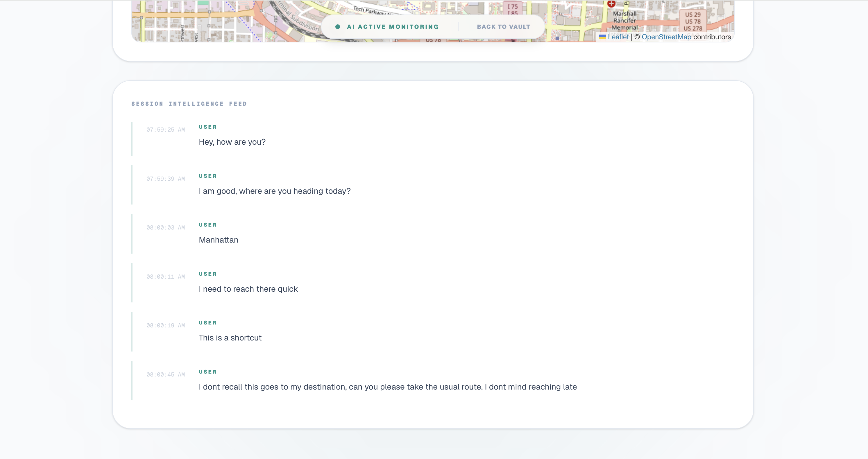The height and width of the screenshot is (459, 868).
Task: Click the Session Intelligence Feed heading
Action: 189,104
